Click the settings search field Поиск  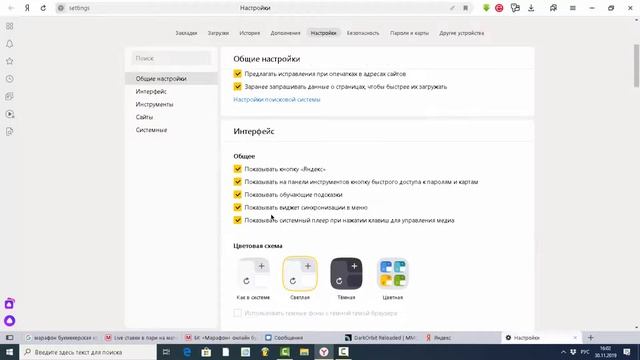pyautogui.click(x=171, y=58)
